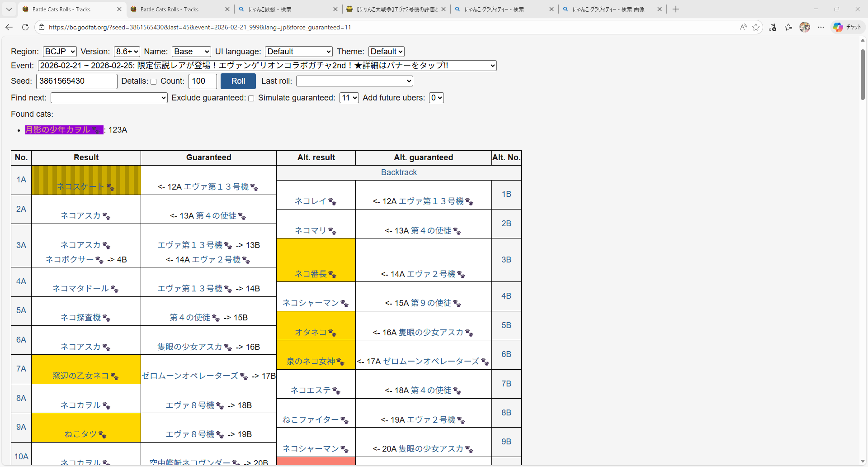The width and height of the screenshot is (868, 467).
Task: Expand the Region BCJP dropdown
Action: click(60, 52)
